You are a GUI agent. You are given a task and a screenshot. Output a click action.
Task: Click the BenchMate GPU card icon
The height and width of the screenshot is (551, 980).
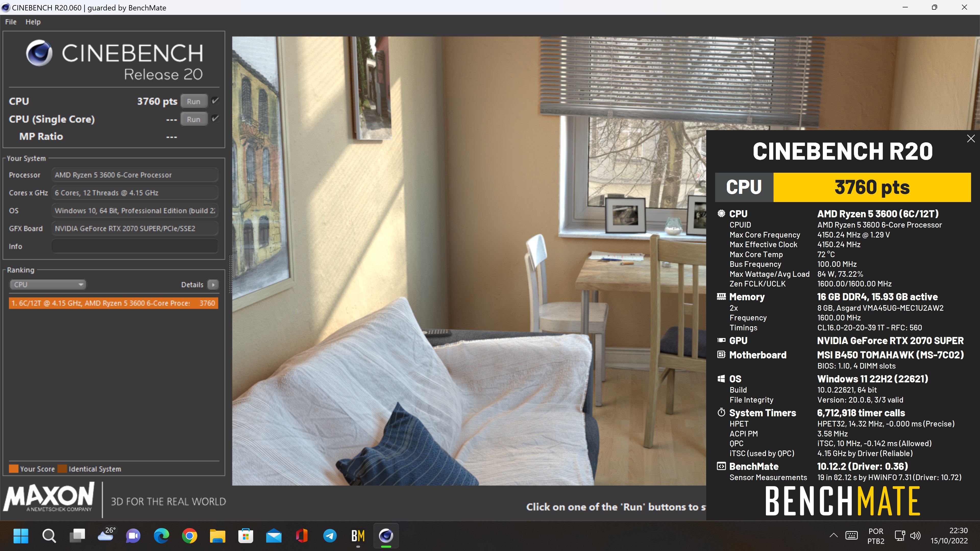click(721, 340)
